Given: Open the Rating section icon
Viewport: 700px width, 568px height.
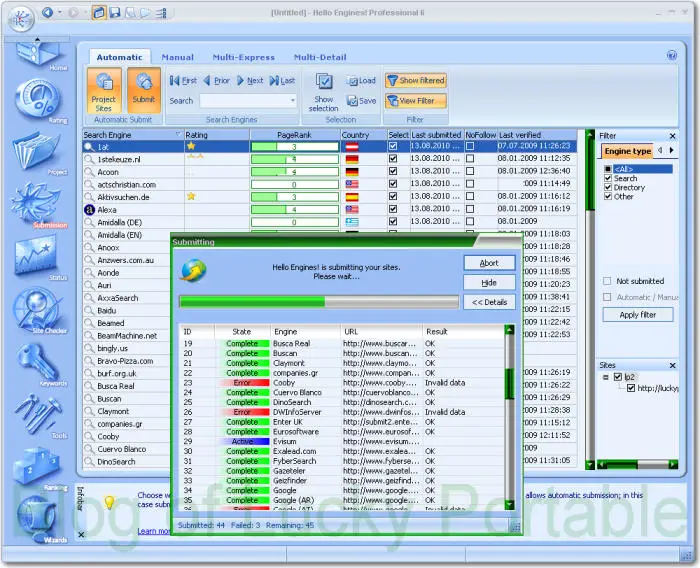Looking at the screenshot, I should tap(39, 100).
